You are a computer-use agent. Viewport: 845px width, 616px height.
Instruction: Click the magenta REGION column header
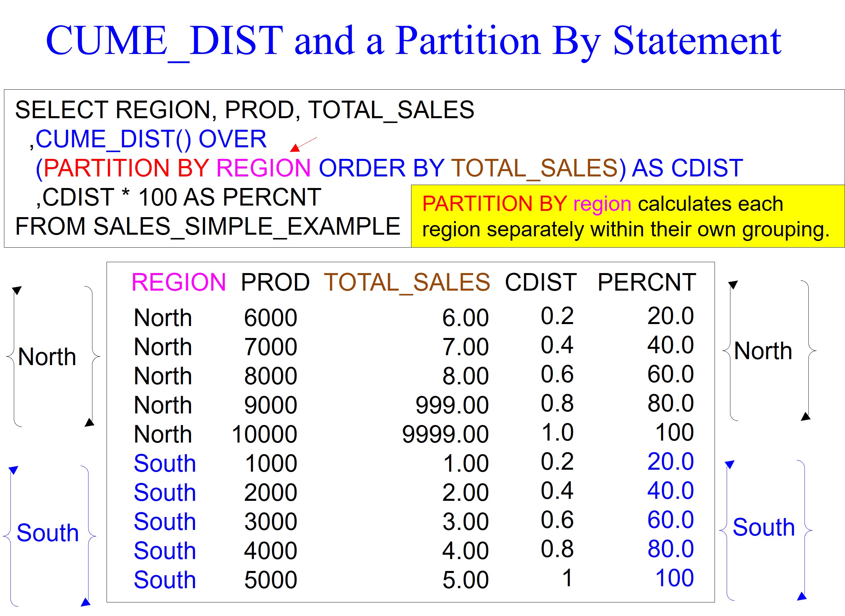[179, 282]
